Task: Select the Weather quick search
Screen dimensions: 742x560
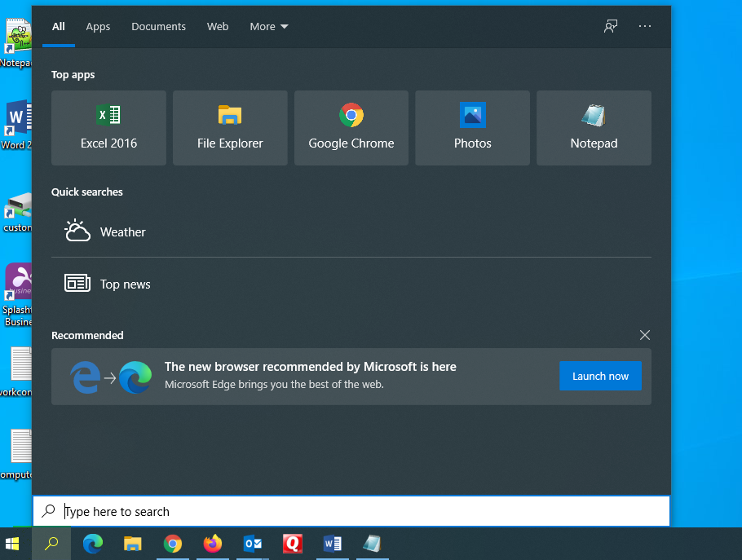Action: coord(351,231)
